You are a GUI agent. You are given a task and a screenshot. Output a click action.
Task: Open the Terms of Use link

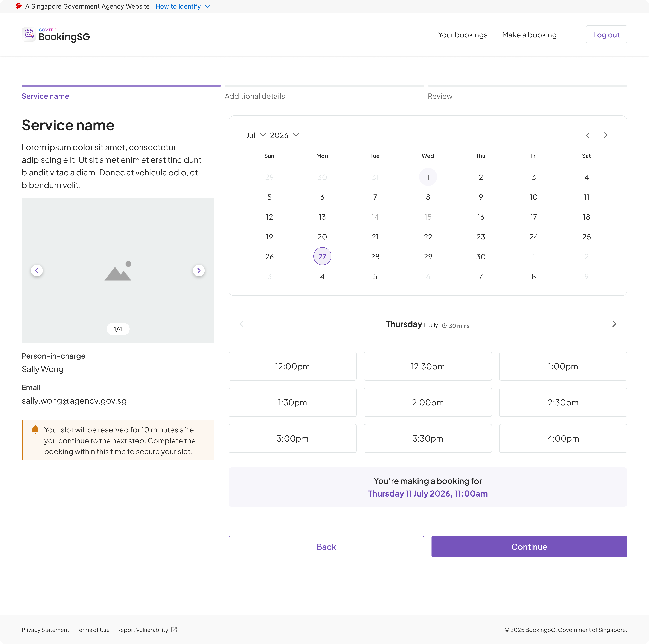tap(93, 630)
